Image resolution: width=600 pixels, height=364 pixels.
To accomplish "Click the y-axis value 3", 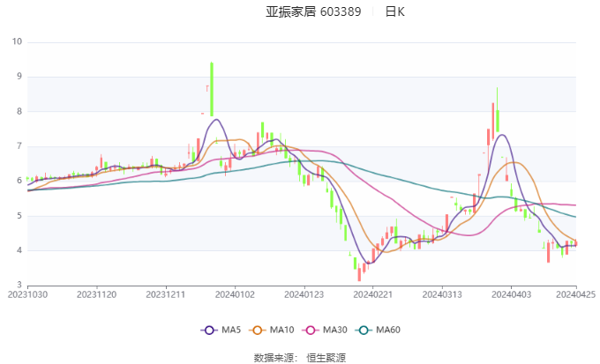I will pyautogui.click(x=19, y=285).
